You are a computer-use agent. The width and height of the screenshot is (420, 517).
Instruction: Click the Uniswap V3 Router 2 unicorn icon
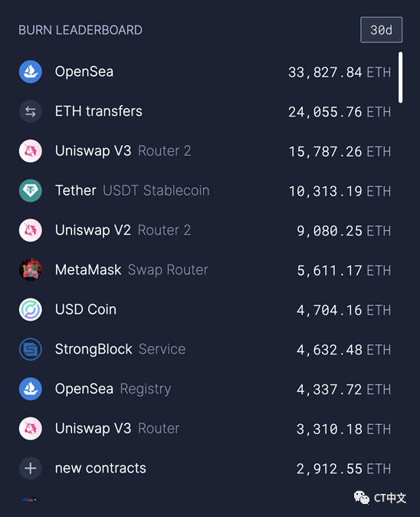(x=31, y=151)
